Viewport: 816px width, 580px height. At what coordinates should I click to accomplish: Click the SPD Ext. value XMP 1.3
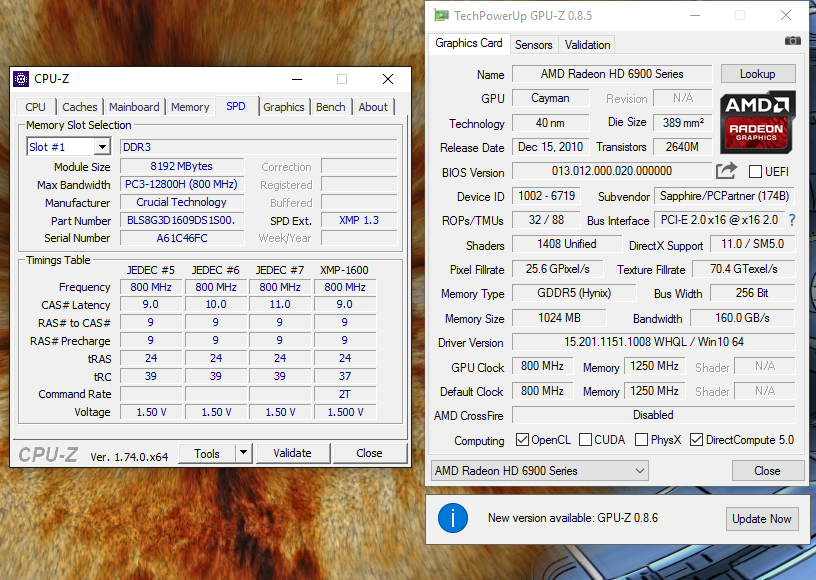[359, 221]
